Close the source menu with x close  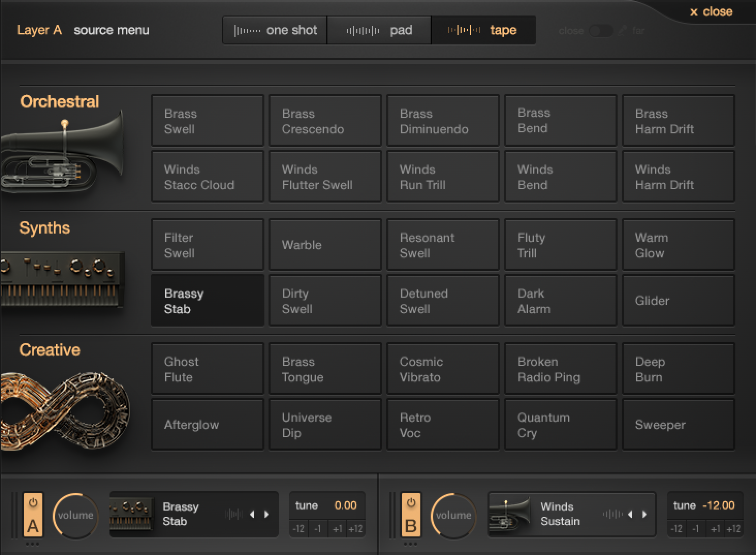pos(711,11)
